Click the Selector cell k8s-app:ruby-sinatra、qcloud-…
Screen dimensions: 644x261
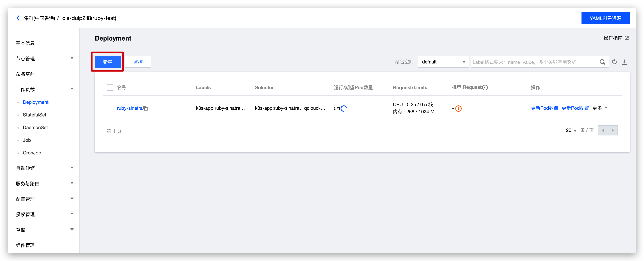tap(290, 108)
